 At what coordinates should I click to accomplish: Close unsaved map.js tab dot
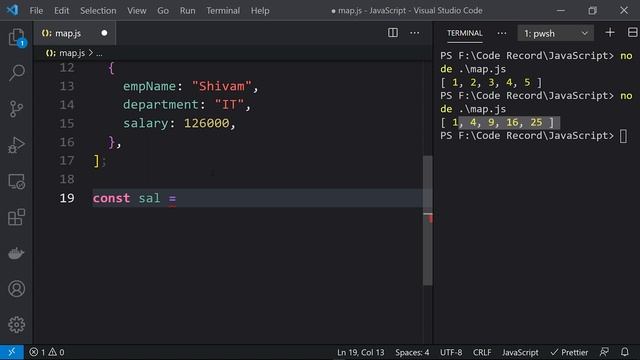104,33
